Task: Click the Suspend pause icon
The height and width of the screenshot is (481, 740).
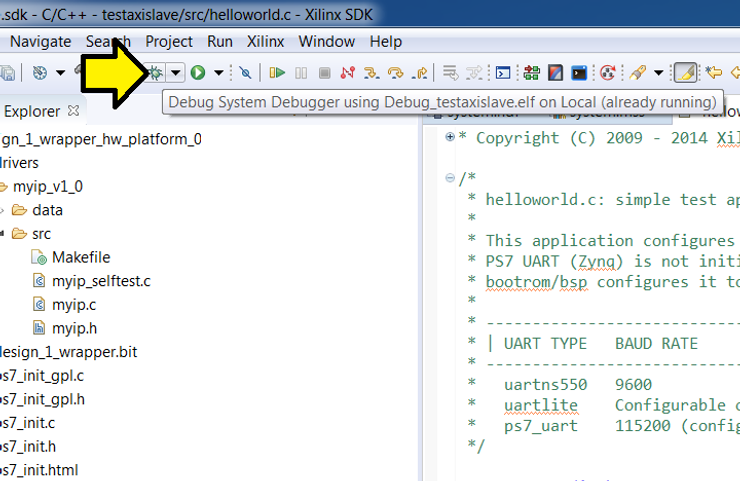Action: [301, 73]
